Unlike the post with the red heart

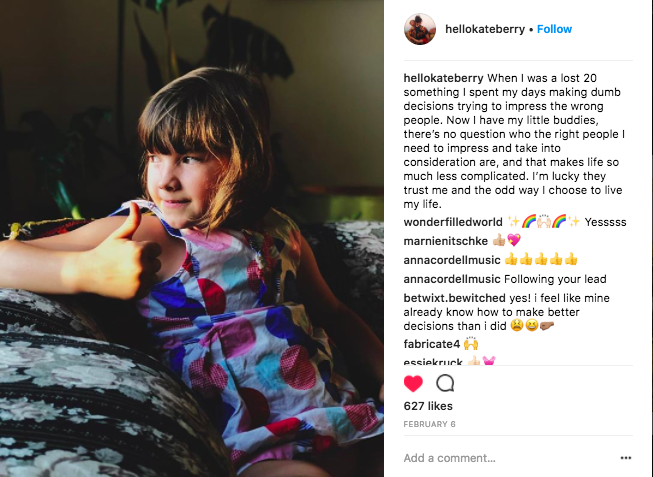click(413, 383)
